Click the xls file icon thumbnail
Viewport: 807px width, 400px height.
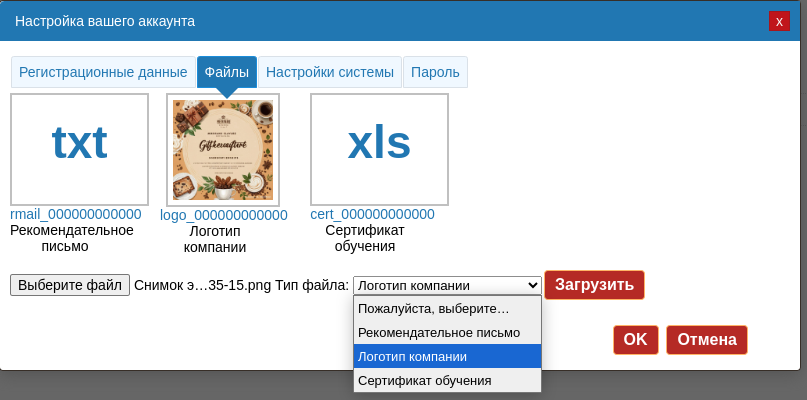coord(379,149)
